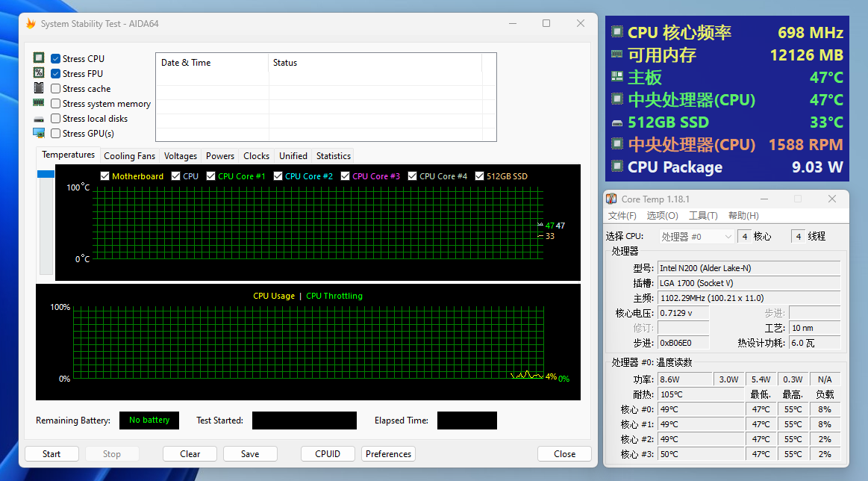
Task: Start the stability test
Action: click(x=51, y=454)
